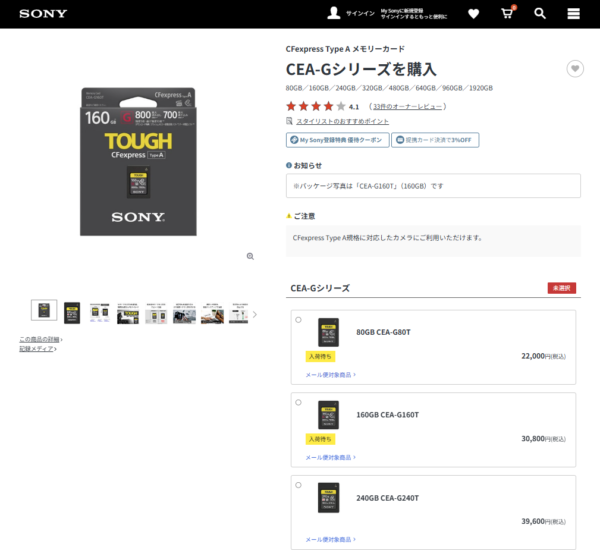Screen dimensions: 600x550
Task: Select the 160GB CEA-G160T radio button
Action: [298, 403]
